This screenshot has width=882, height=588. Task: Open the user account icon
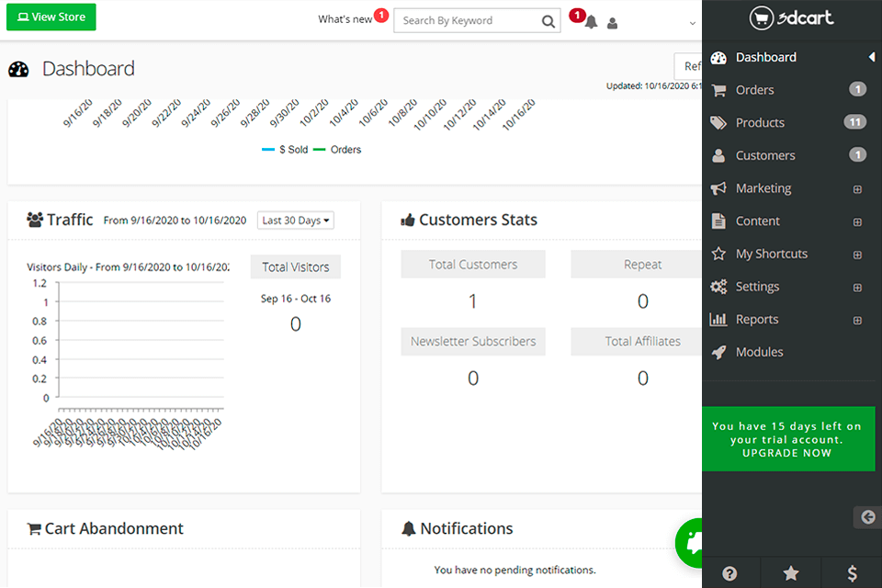point(613,23)
